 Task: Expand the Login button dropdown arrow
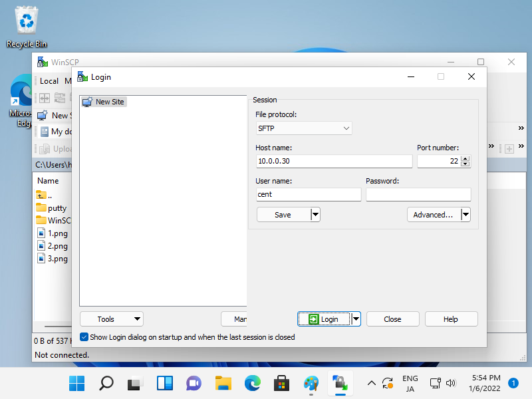click(x=356, y=319)
